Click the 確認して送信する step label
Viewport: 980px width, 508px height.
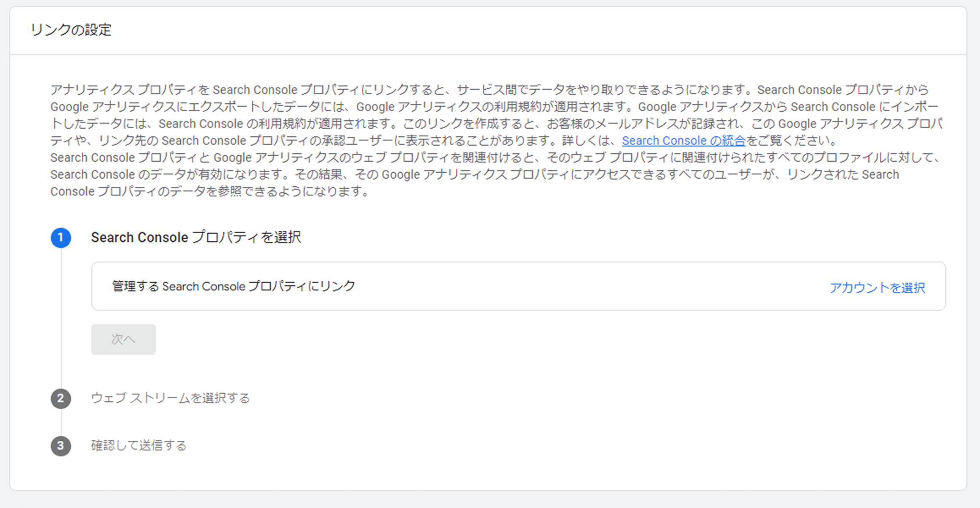point(139,445)
